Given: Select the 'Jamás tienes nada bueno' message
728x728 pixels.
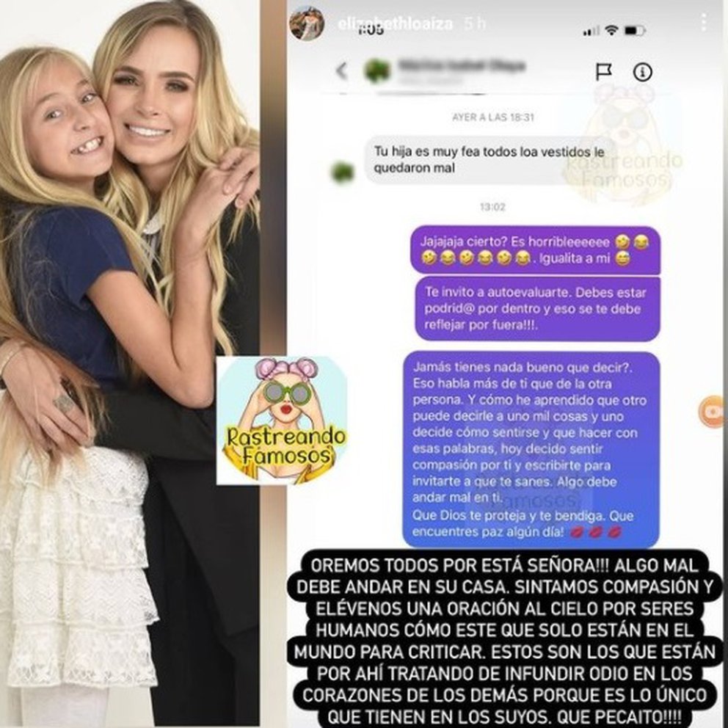Looking at the screenshot, I should [x=531, y=449].
